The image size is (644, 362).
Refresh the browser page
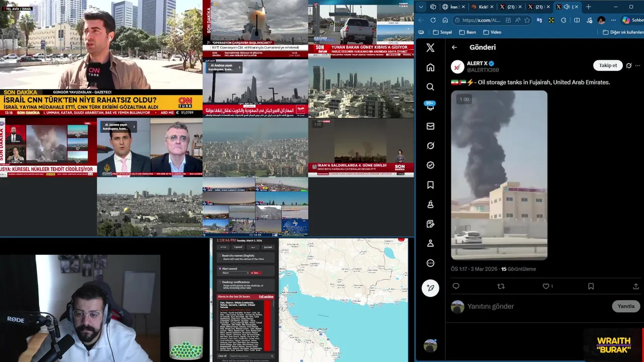coord(433,20)
